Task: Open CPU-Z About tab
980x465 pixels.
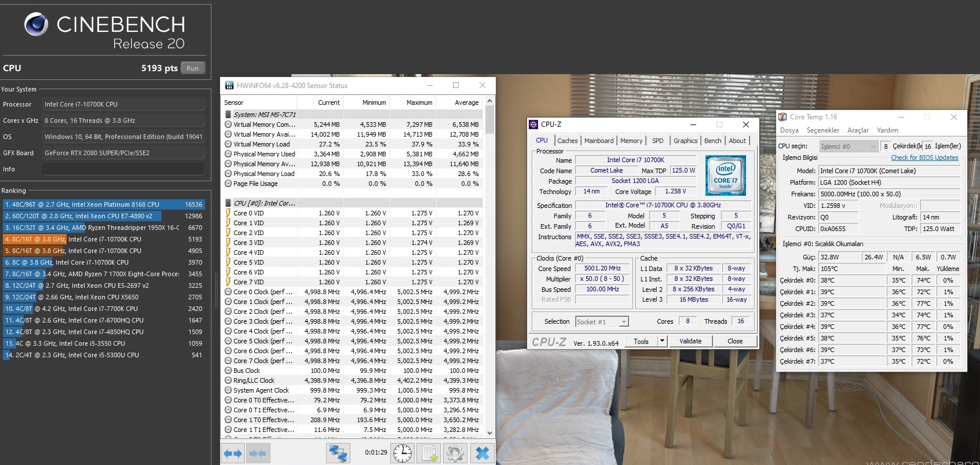Action: tap(737, 141)
